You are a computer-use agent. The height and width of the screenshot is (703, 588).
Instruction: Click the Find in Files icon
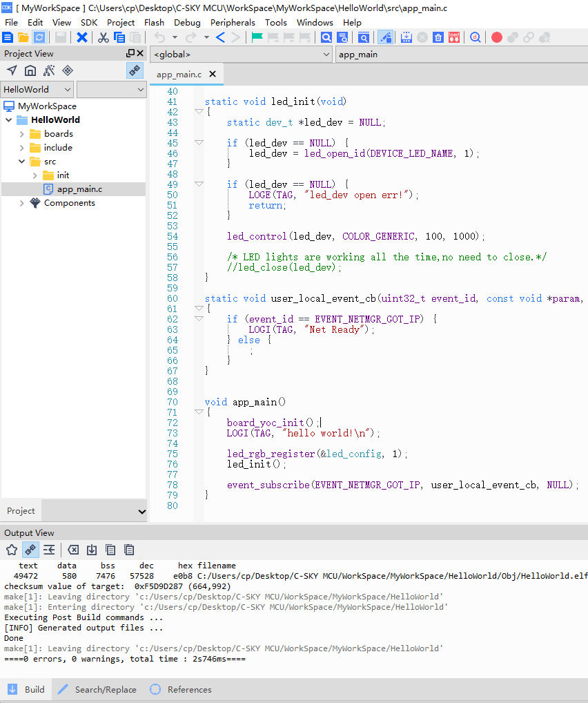(342, 38)
